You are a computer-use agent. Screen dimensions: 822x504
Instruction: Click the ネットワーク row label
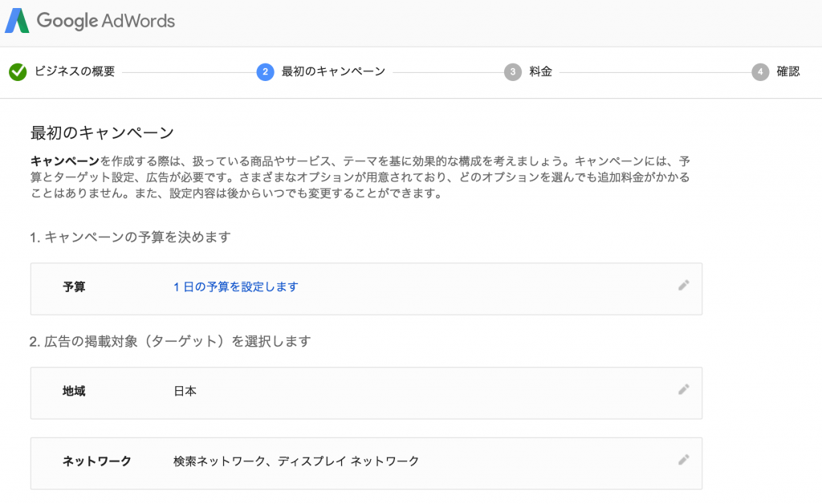(97, 461)
